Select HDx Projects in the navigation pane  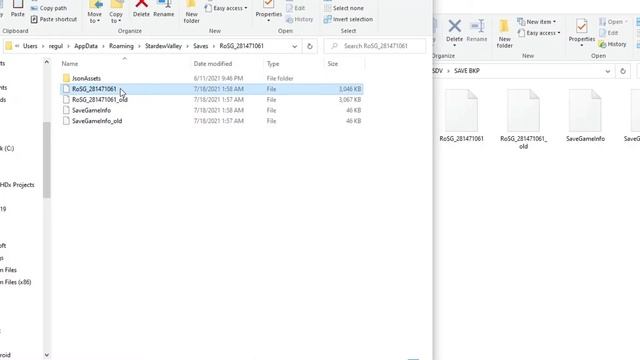[x=17, y=185]
